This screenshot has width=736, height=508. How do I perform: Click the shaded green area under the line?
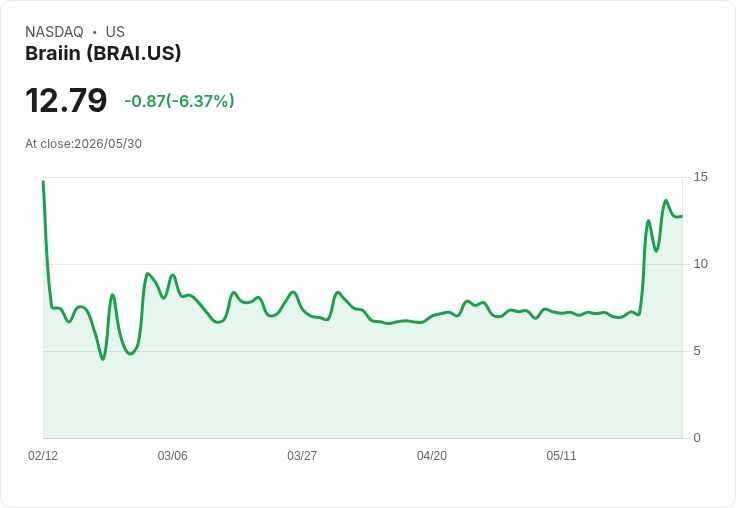point(362,385)
